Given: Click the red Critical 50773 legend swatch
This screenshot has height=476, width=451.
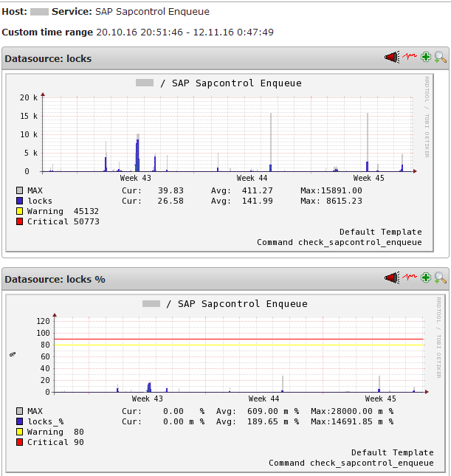Looking at the screenshot, I should point(20,221).
